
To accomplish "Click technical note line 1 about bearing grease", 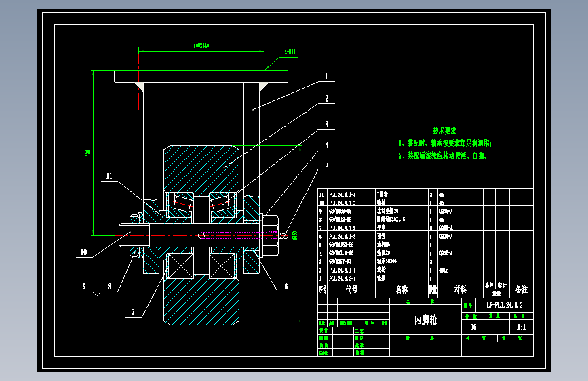I will click(x=445, y=143).
